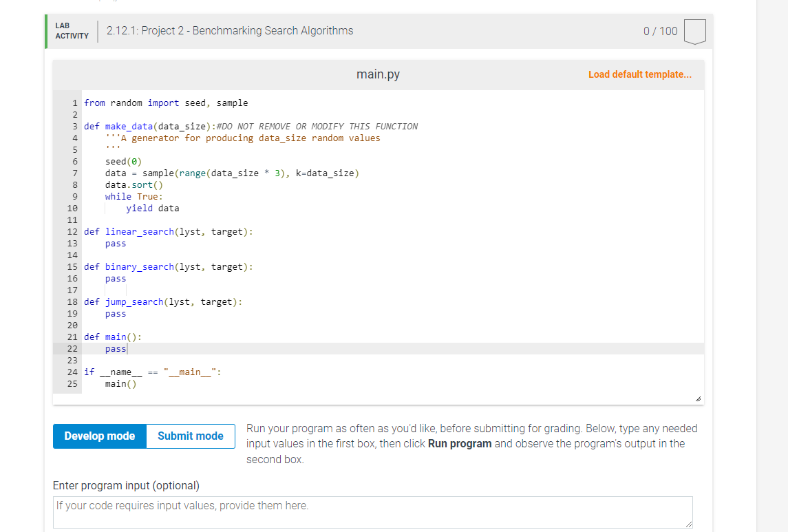Click the jump_search function name

coord(134,301)
